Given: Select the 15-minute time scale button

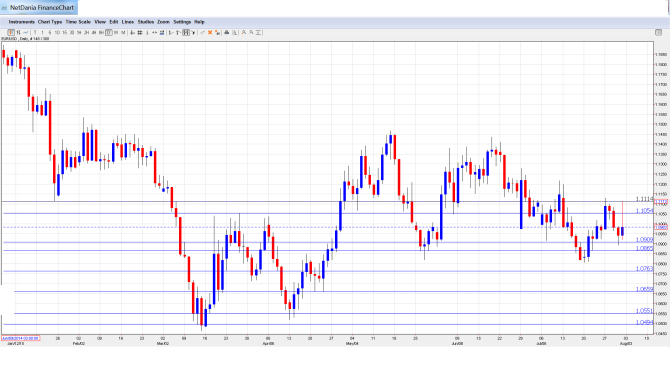Looking at the screenshot, I should 65,32.
